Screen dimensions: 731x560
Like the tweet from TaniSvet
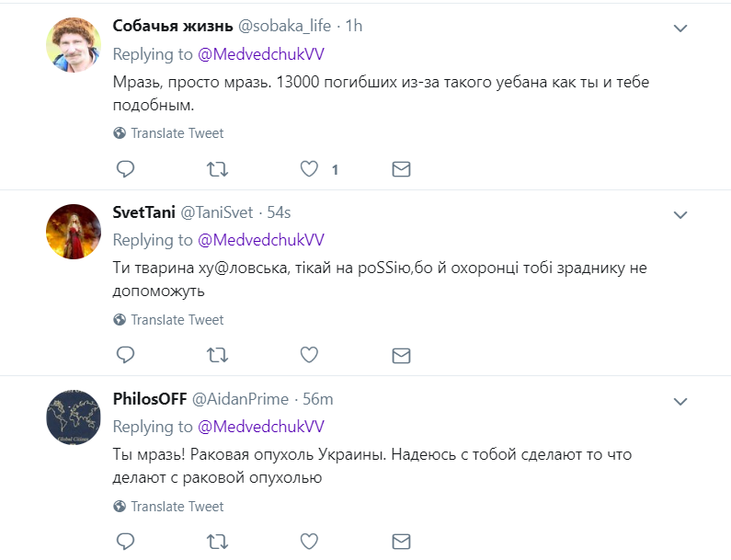pyautogui.click(x=310, y=355)
